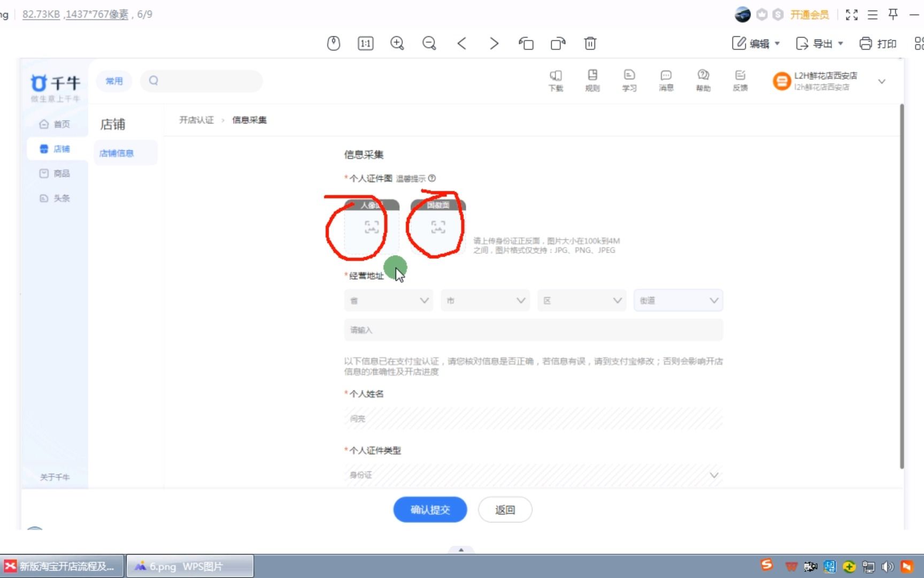Click the network connection tray icon
This screenshot has height=578, width=924.
click(x=868, y=566)
